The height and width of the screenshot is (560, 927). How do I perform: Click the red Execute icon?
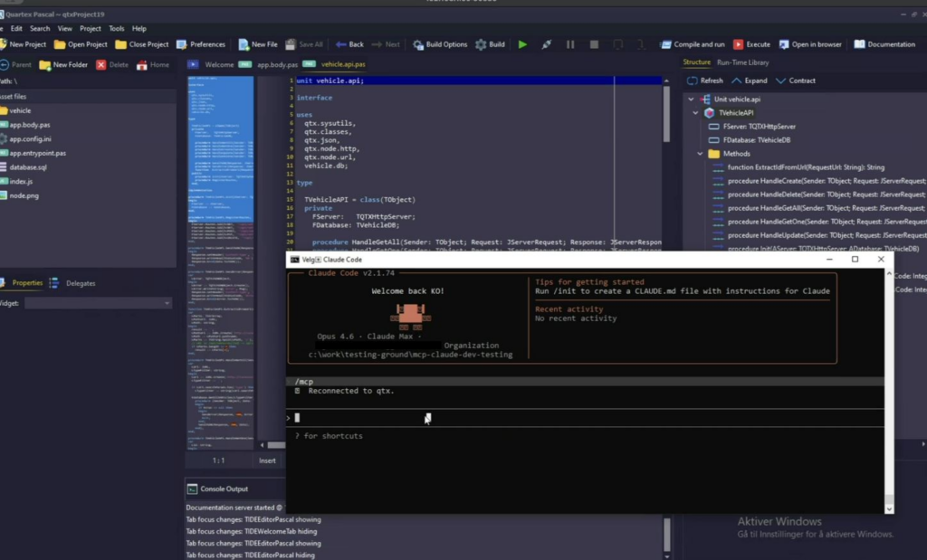(739, 44)
